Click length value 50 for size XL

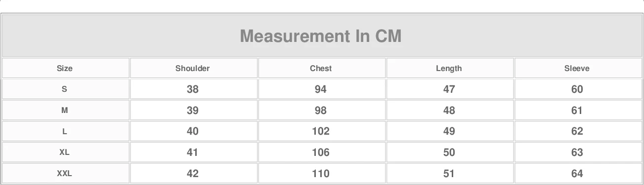[449, 152]
